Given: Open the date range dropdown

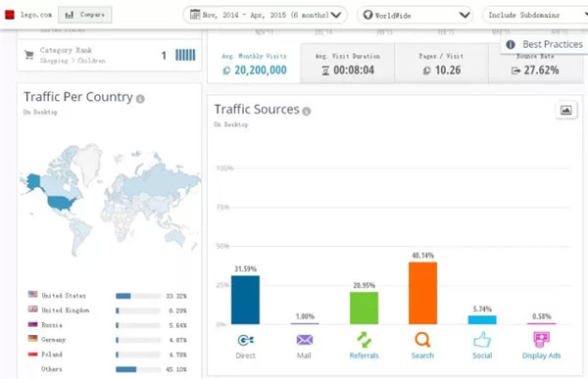Looking at the screenshot, I should pos(266,15).
